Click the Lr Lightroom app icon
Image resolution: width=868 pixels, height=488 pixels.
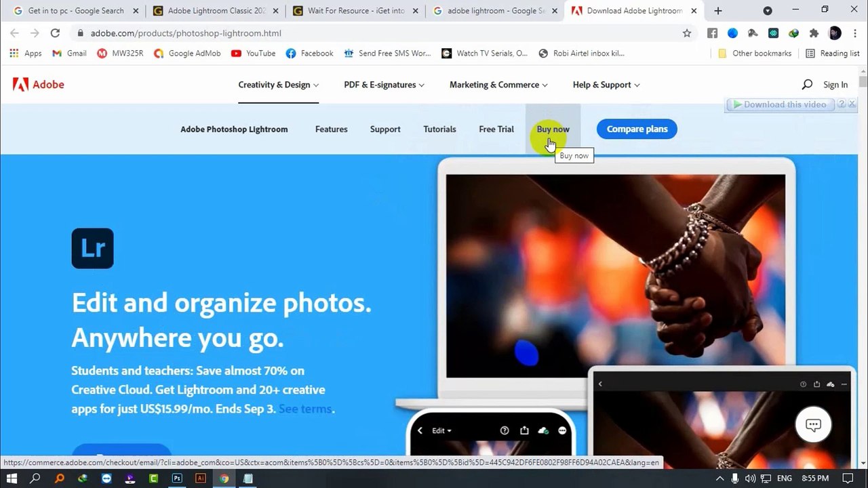92,248
